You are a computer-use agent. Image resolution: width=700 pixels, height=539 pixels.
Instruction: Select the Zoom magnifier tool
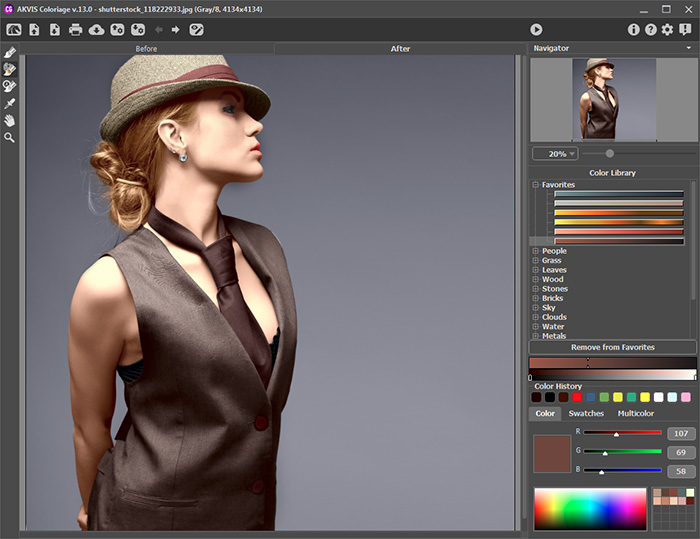tap(10, 137)
